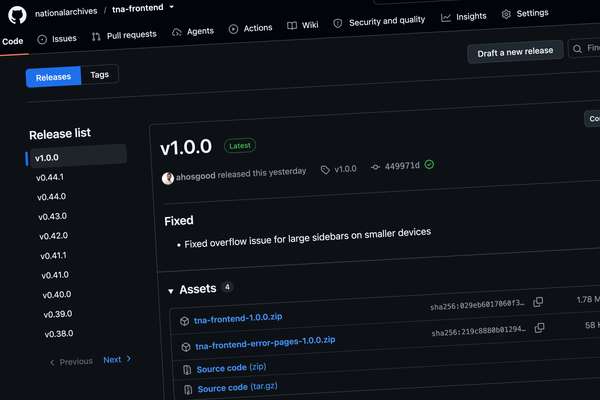This screenshot has width=600, height=400.
Task: Select v0.41.0 in the release list
Action: click(x=55, y=275)
